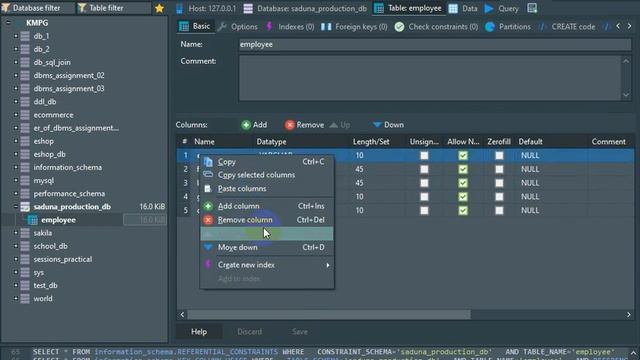Open the Foreign keys (0) tab

(x=354, y=27)
